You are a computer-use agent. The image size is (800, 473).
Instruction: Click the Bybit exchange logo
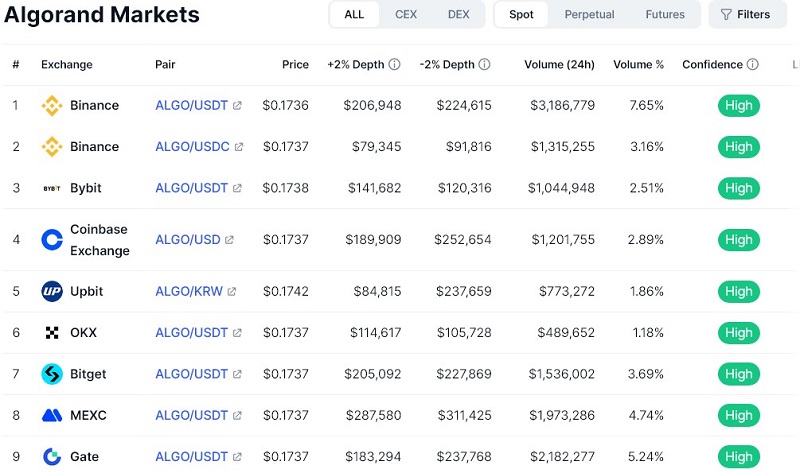[52, 188]
